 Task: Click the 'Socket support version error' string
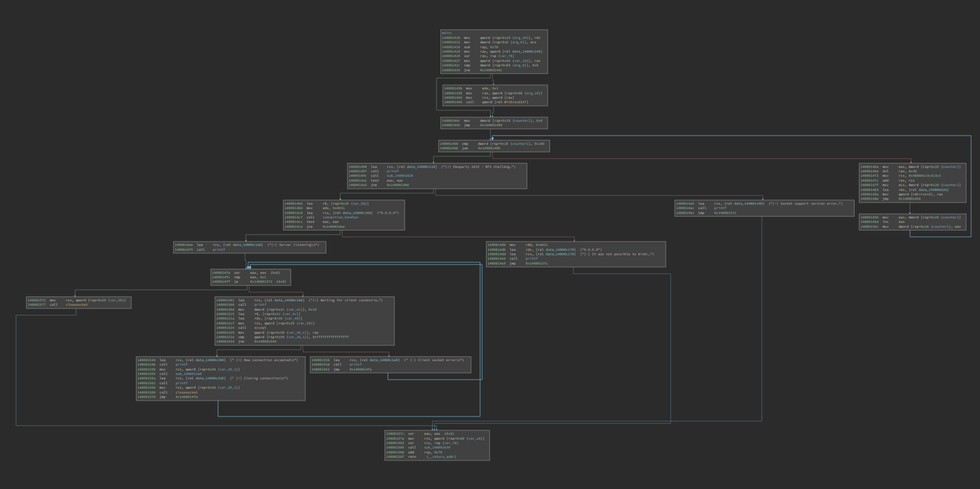(805, 203)
